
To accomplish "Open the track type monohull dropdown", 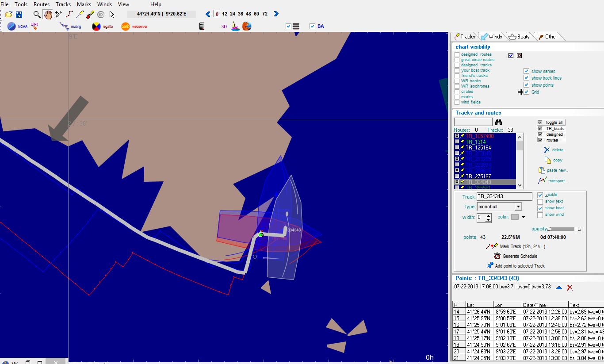I will [518, 207].
